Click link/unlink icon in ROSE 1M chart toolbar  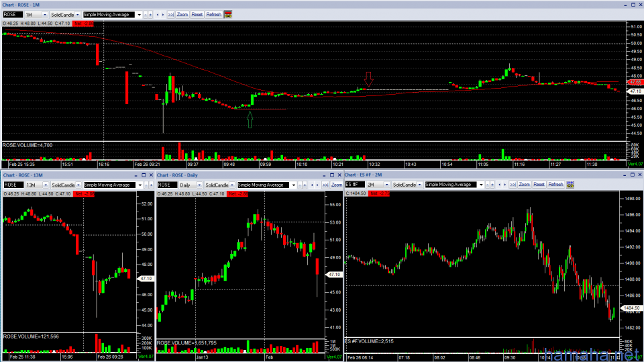228,14
